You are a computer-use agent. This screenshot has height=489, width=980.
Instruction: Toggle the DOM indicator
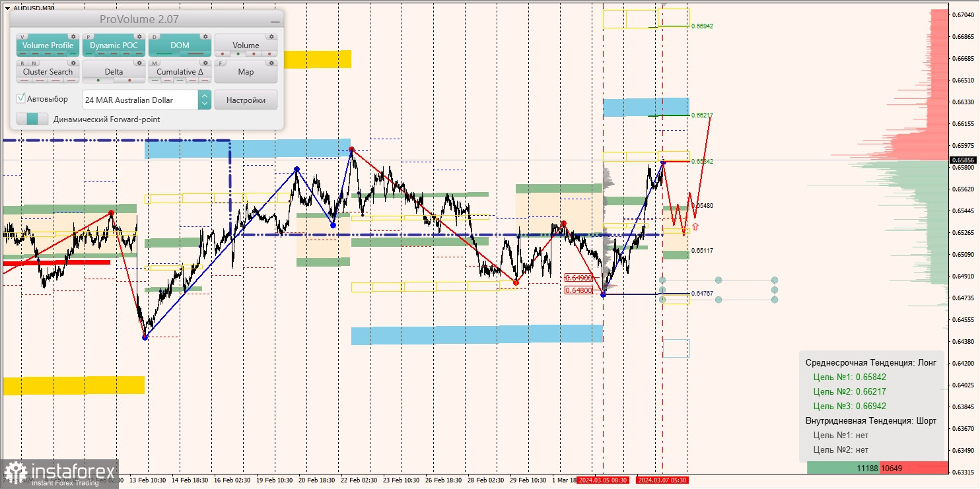coord(180,46)
